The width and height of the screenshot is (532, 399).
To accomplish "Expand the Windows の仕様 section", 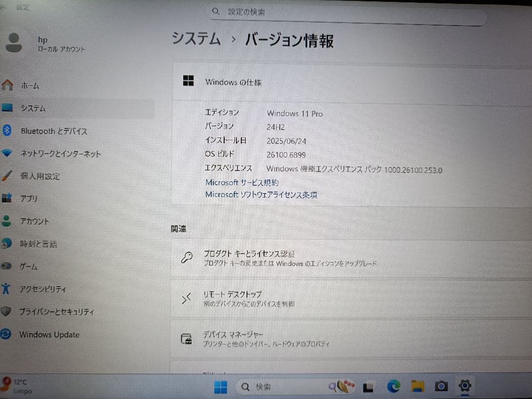I will [233, 82].
